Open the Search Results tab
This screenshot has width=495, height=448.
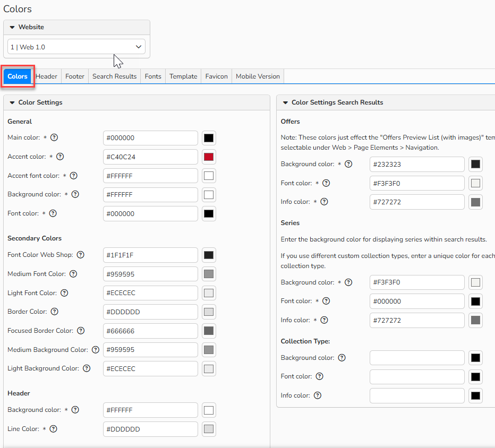115,76
